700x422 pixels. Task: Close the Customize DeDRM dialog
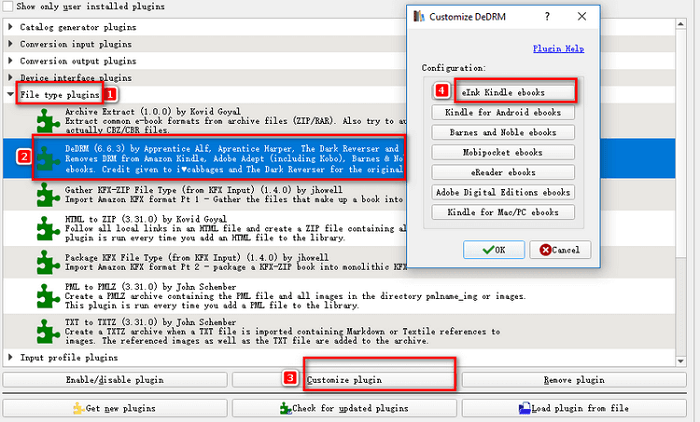pos(581,17)
